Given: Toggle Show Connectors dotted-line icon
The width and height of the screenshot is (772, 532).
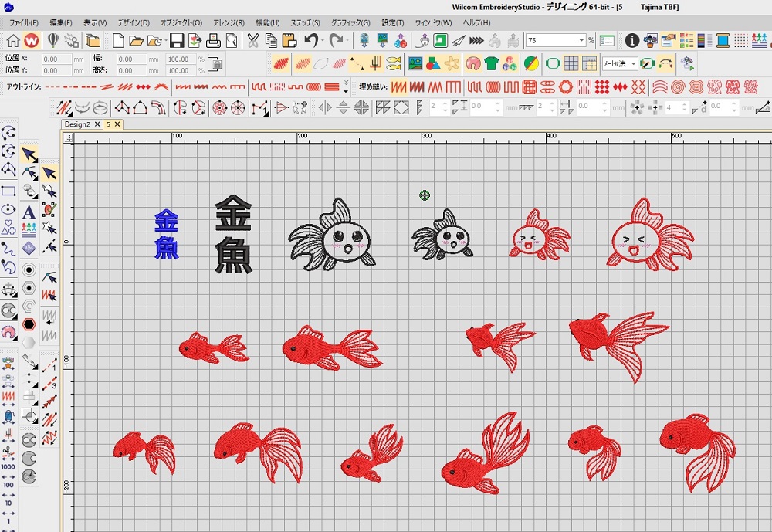Looking at the screenshot, I should coord(357,63).
